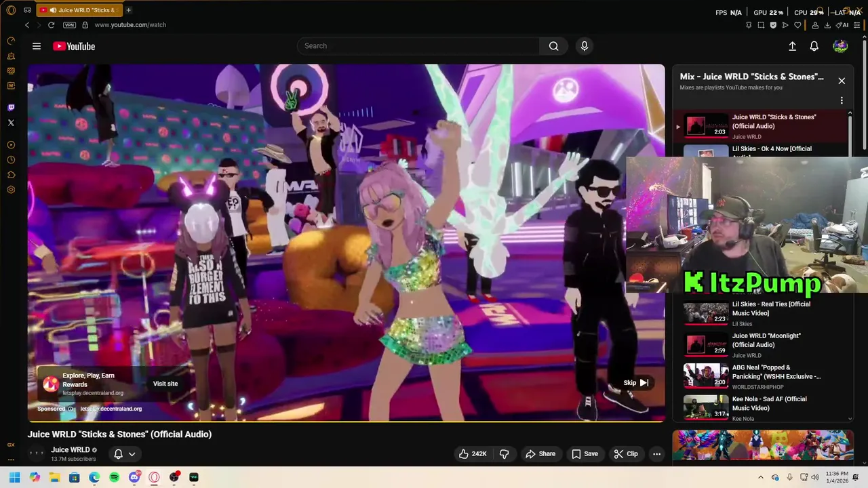Open GX Corner gamepad icon
868x488 pixels.
coord(27,10)
